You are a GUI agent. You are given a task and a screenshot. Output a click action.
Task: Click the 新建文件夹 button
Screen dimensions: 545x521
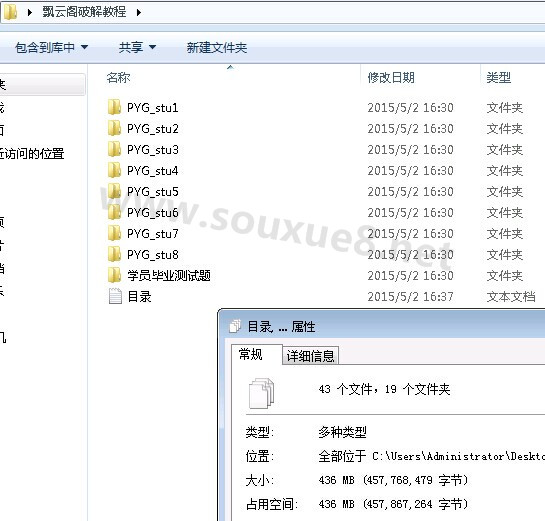click(x=217, y=48)
